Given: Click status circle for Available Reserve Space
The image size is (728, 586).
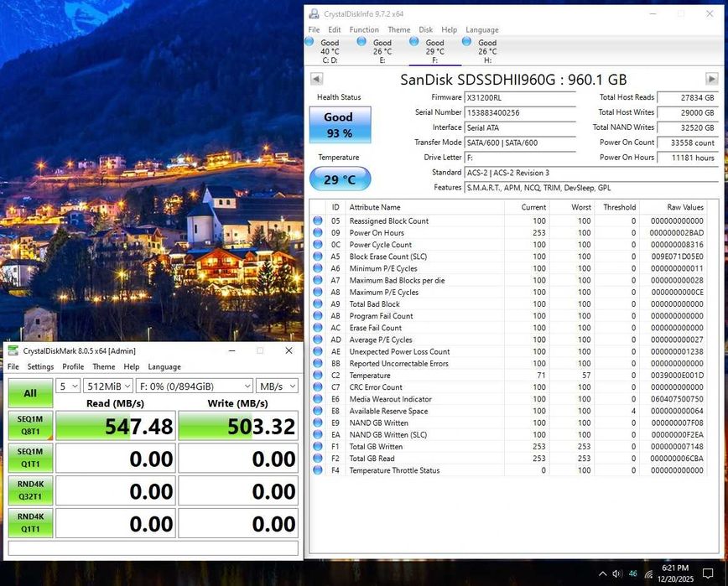Looking at the screenshot, I should pyautogui.click(x=318, y=411).
